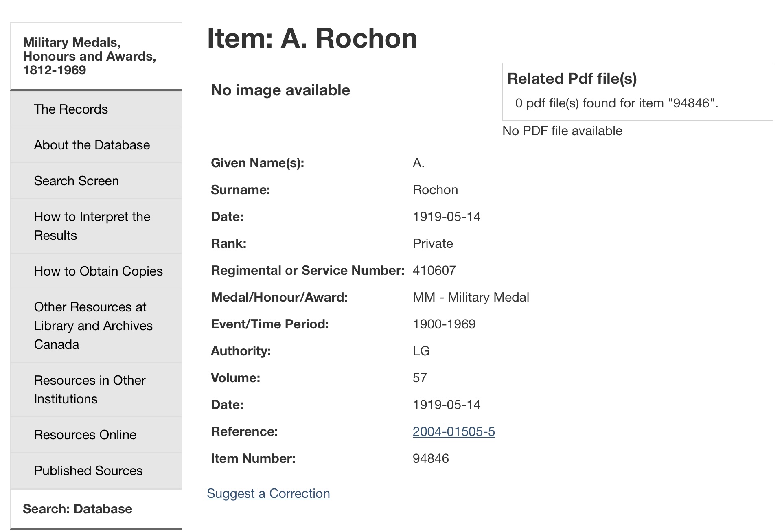
Task: Open Other Resources at Library and Archives Canada
Action: point(93,326)
